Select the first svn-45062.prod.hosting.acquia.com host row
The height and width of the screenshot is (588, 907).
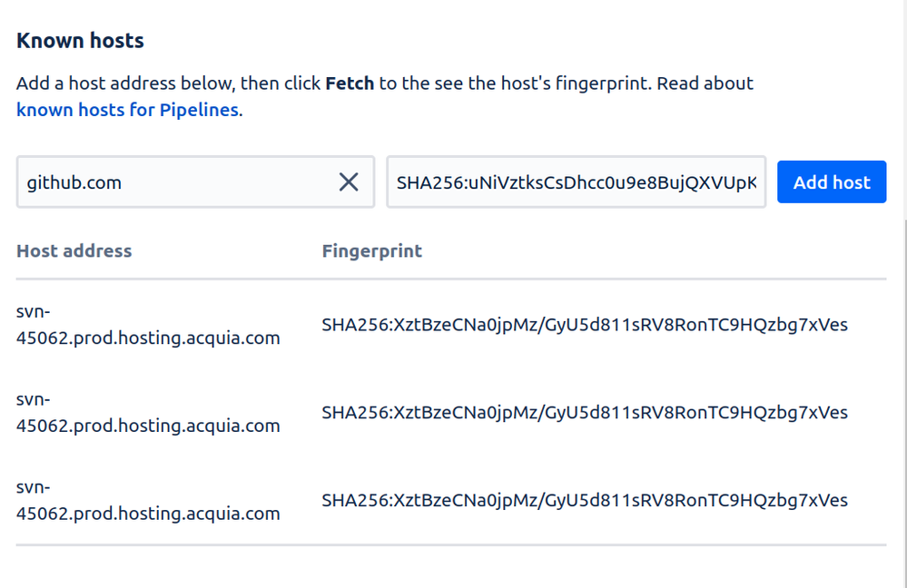point(451,325)
